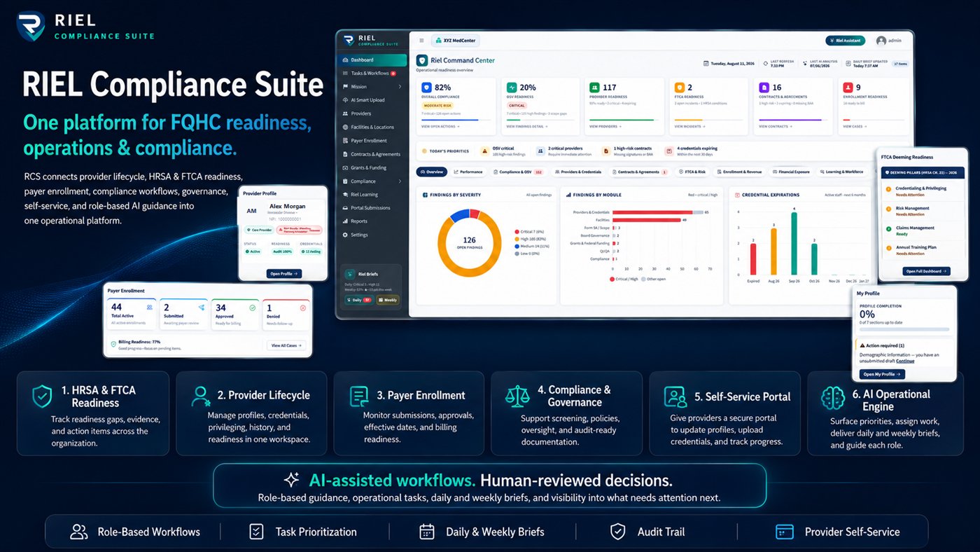Image resolution: width=980 pixels, height=552 pixels.
Task: Click the Riel Briefs icon in sidebar
Action: click(351, 274)
